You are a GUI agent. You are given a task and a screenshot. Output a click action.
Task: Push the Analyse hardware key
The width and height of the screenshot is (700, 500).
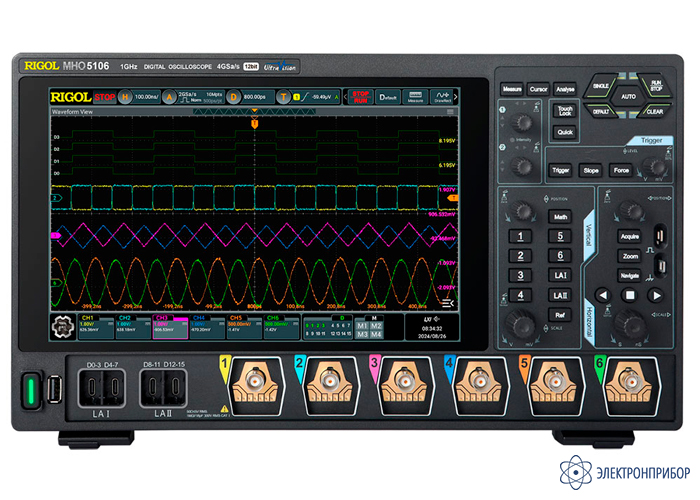click(x=565, y=89)
